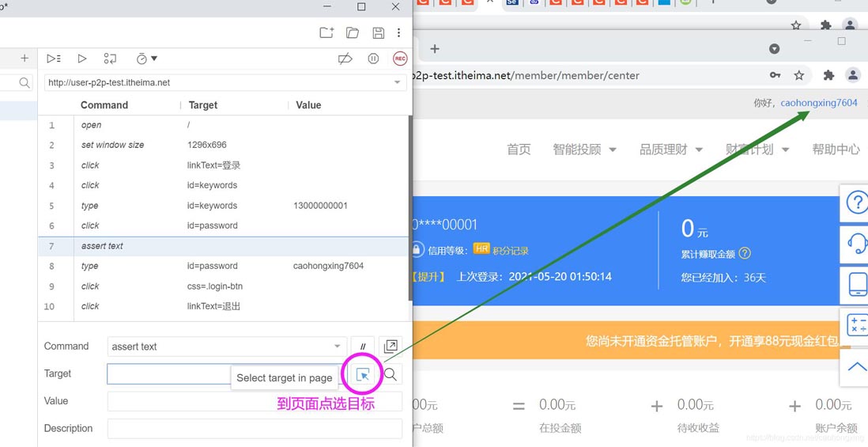Click the Command 'assert text' field
This screenshot has width=868, height=447.
click(227, 347)
